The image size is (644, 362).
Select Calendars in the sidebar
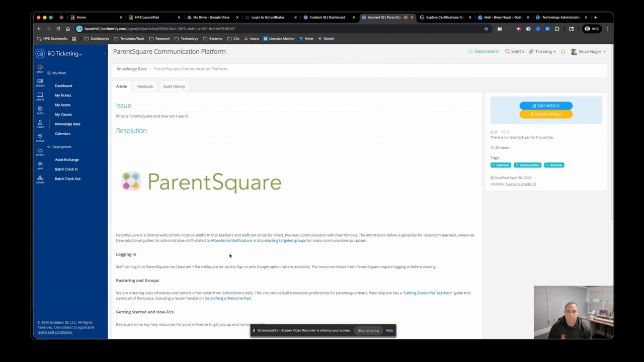[62, 134]
